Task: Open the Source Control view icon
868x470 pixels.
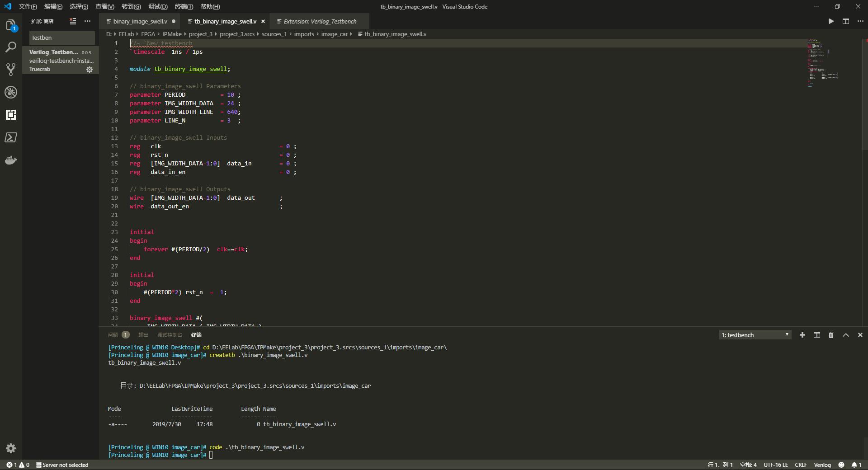Action: pos(11,69)
